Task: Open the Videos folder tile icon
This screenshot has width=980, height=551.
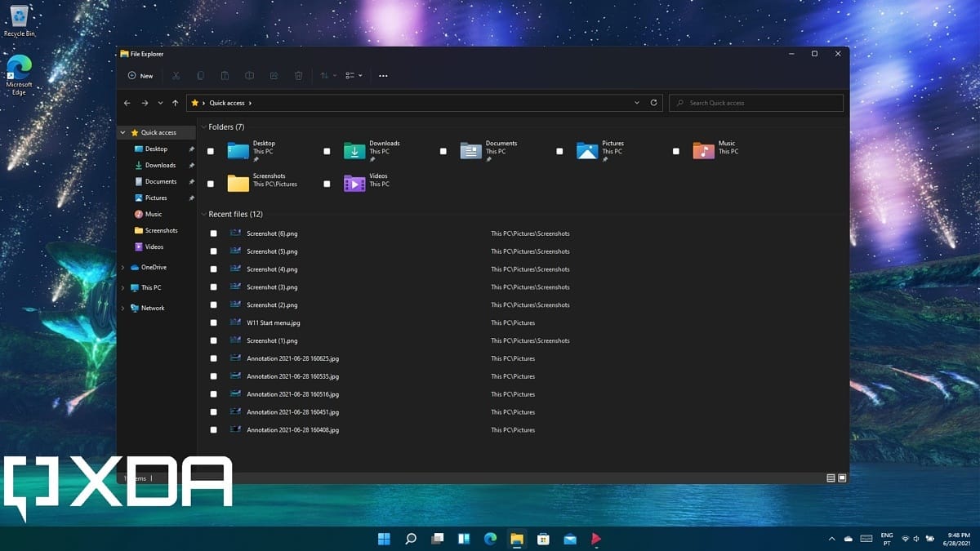Action: [354, 184]
